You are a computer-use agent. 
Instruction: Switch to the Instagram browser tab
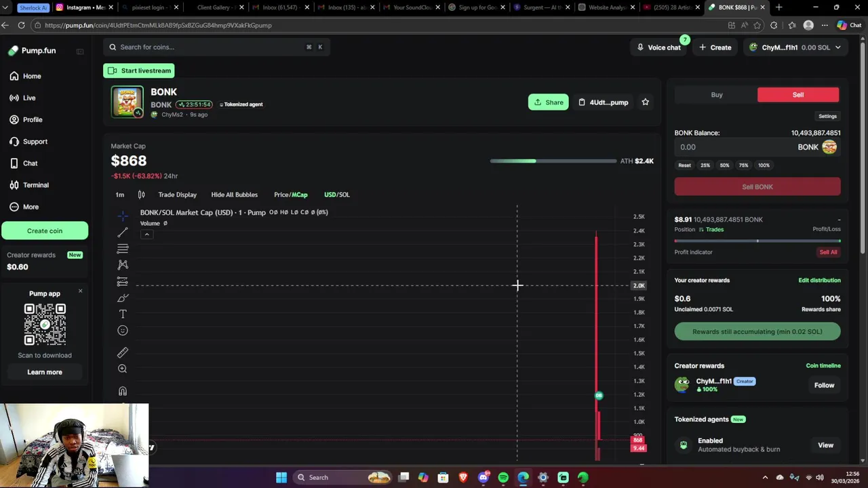coord(85,7)
